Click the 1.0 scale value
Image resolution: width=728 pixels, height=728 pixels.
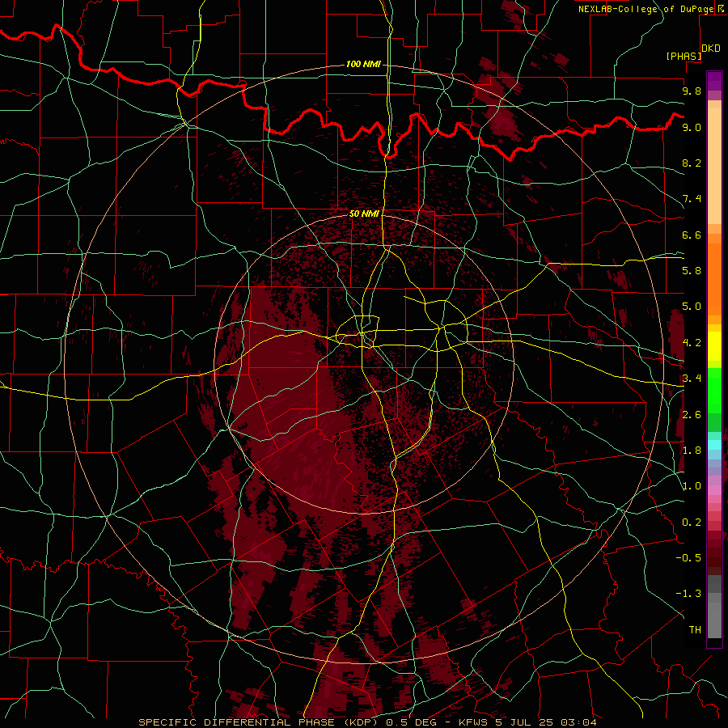[x=692, y=486]
